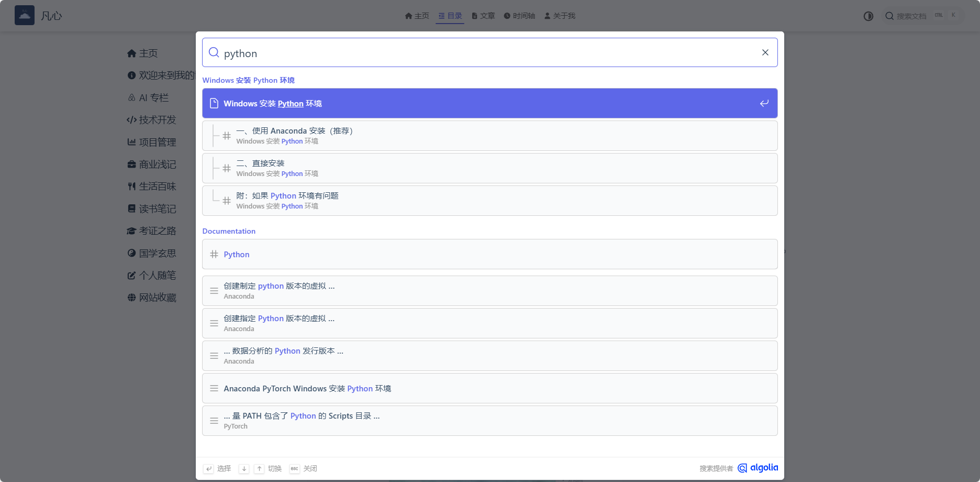The width and height of the screenshot is (980, 482).
Task: Click the up arrow key hint icon
Action: (259, 468)
